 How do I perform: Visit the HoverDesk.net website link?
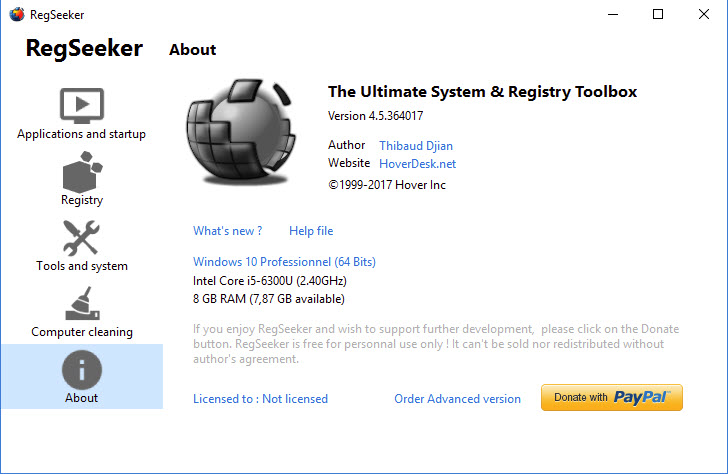point(417,163)
